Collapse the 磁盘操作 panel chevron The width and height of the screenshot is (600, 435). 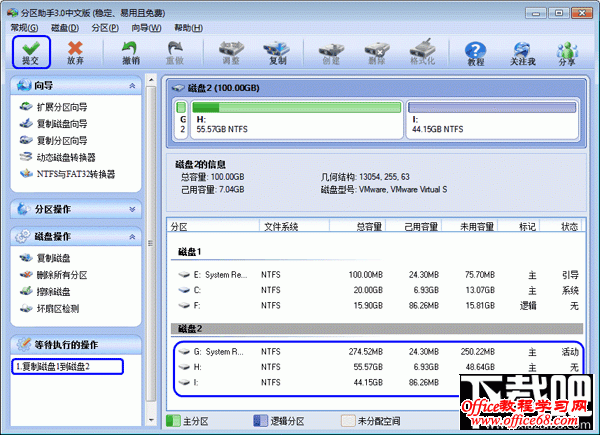[x=132, y=237]
